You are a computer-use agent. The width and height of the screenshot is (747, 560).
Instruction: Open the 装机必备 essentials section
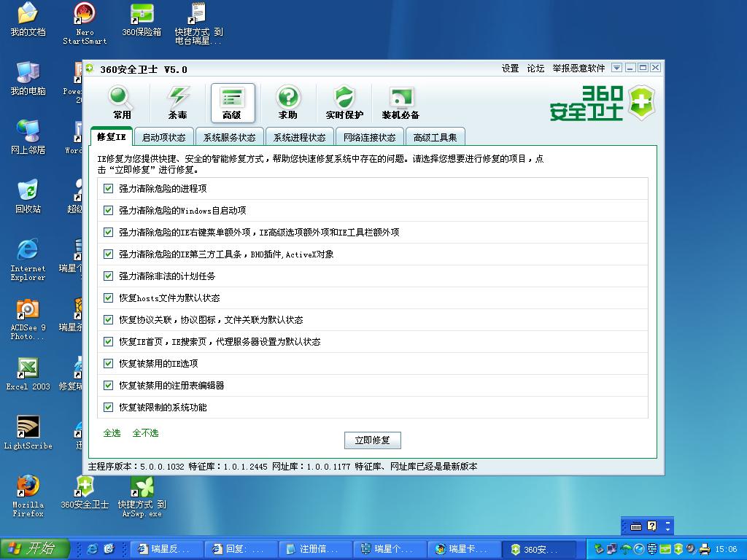click(400, 103)
